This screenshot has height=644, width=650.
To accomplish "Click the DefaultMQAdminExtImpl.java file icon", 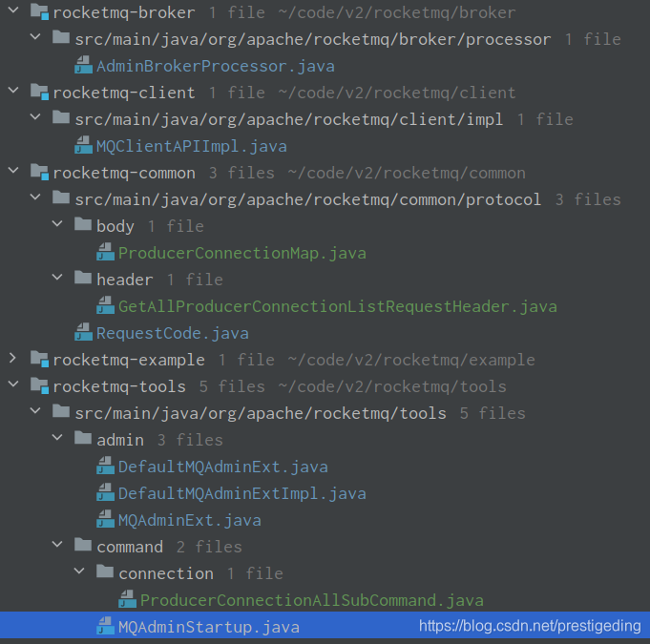I will (105, 492).
